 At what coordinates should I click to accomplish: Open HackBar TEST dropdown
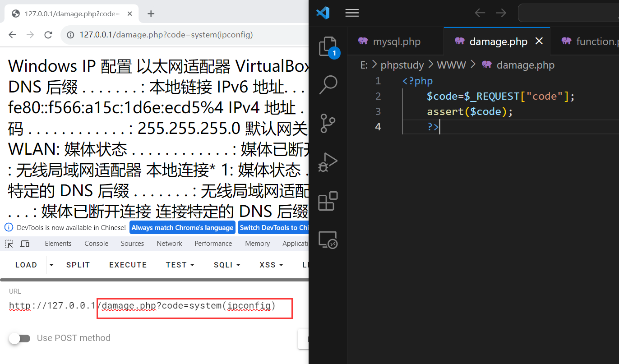[x=180, y=265]
